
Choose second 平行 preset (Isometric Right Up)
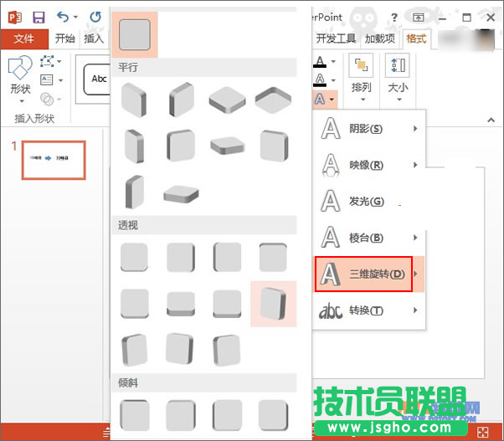[182, 100]
